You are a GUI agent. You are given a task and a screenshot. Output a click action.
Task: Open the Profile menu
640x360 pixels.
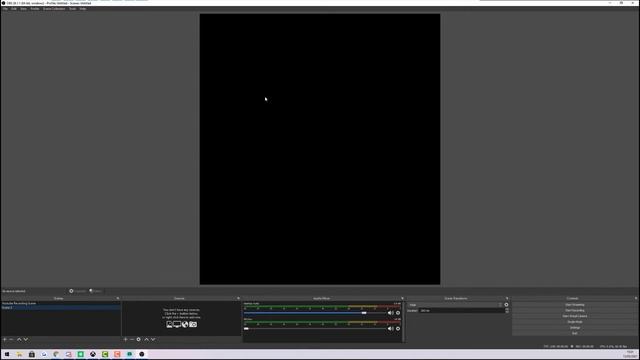pos(35,9)
